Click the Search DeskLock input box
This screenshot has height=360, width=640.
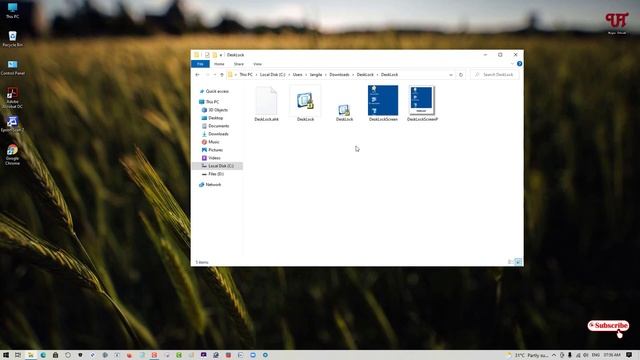495,75
